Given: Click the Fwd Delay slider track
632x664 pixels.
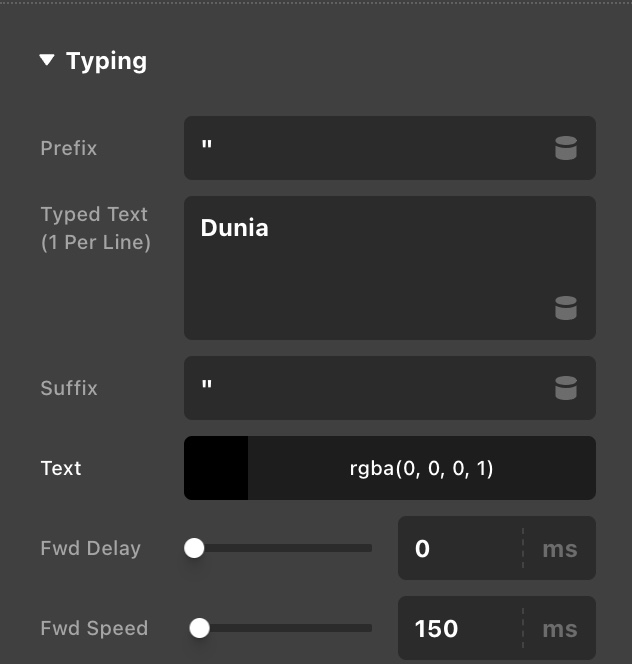Looking at the screenshot, I should [278, 548].
